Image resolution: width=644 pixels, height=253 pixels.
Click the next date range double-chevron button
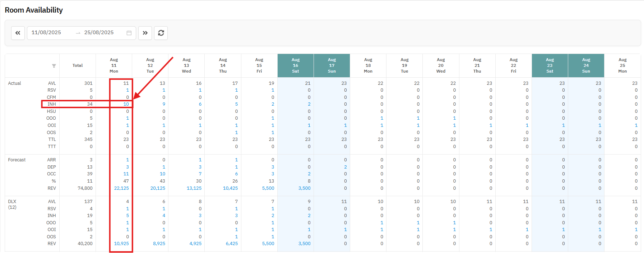click(145, 33)
